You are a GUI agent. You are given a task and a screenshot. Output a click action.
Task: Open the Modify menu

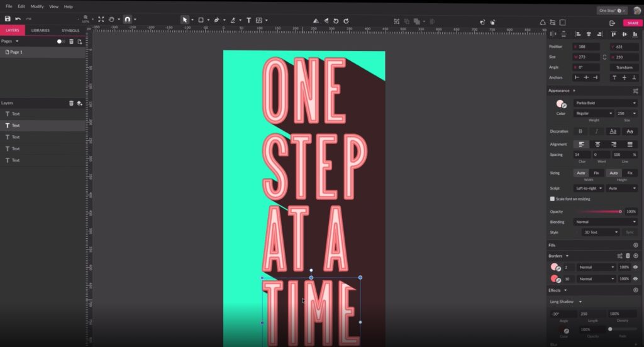37,6
